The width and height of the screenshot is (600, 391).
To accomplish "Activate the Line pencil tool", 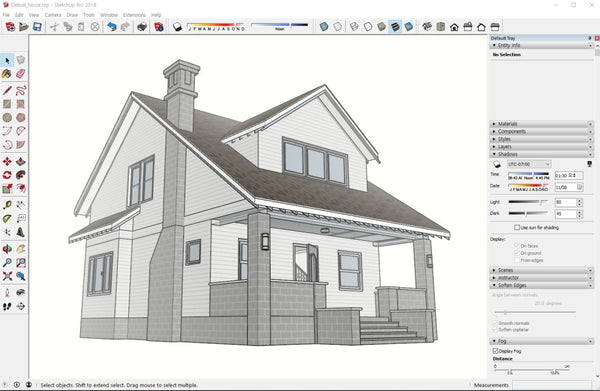I will (x=7, y=90).
